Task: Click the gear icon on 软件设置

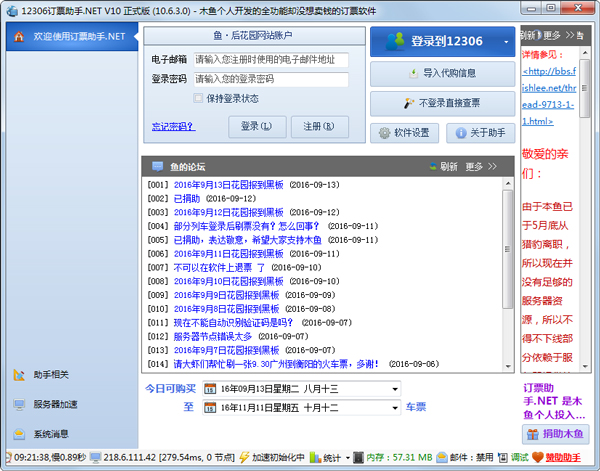Action: click(x=384, y=133)
